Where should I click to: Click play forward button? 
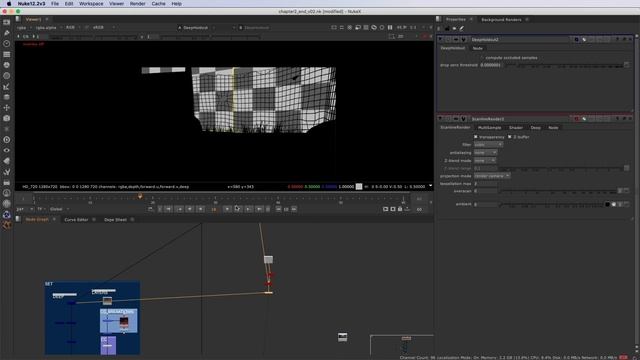click(x=227, y=209)
